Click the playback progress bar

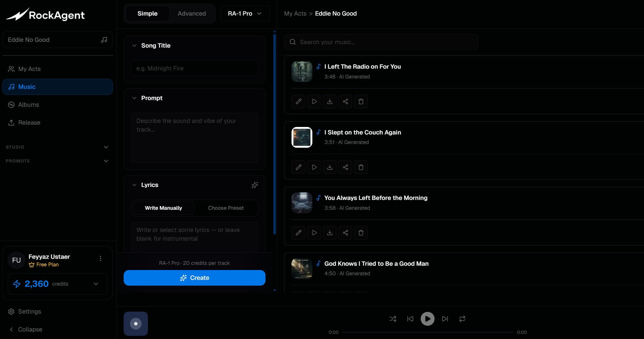pyautogui.click(x=428, y=332)
